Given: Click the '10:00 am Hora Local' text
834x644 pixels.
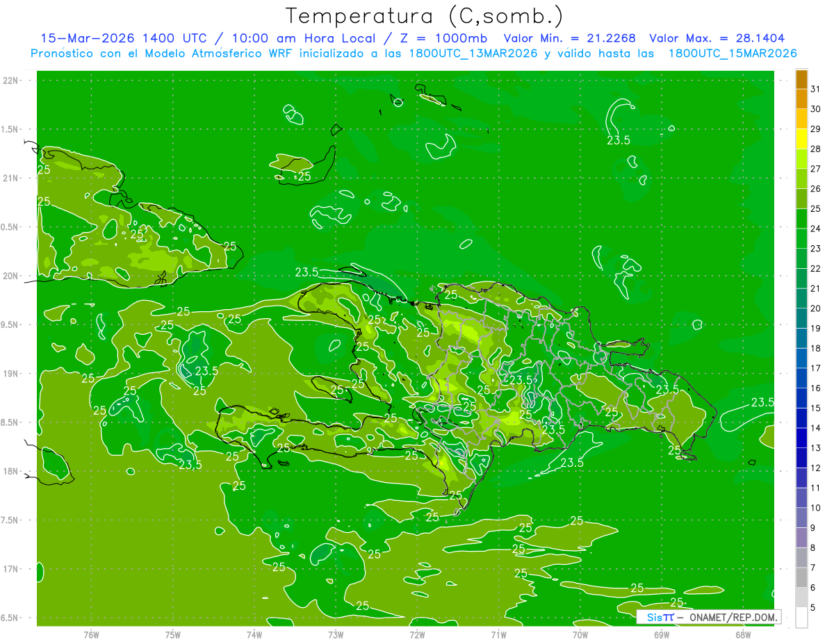Looking at the screenshot, I should (x=303, y=38).
